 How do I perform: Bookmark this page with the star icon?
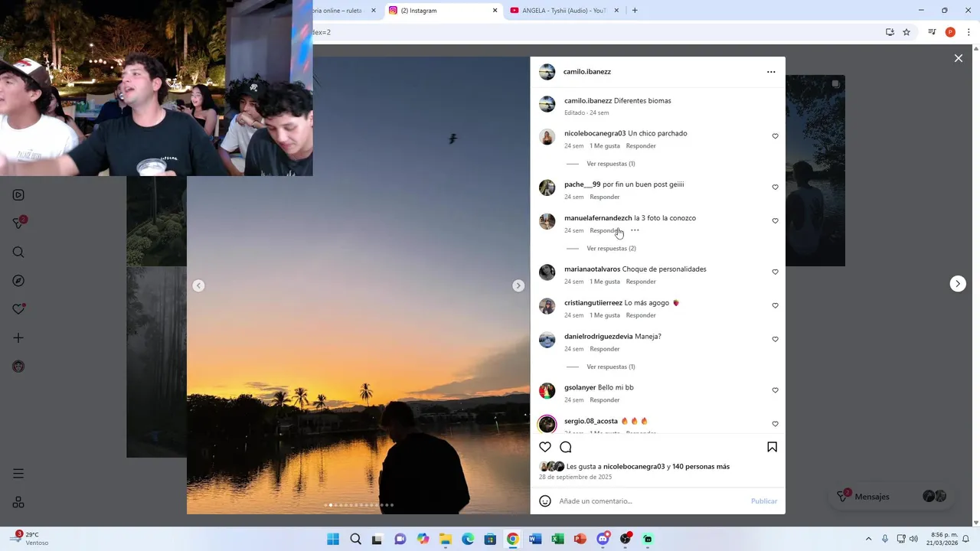pos(906,32)
